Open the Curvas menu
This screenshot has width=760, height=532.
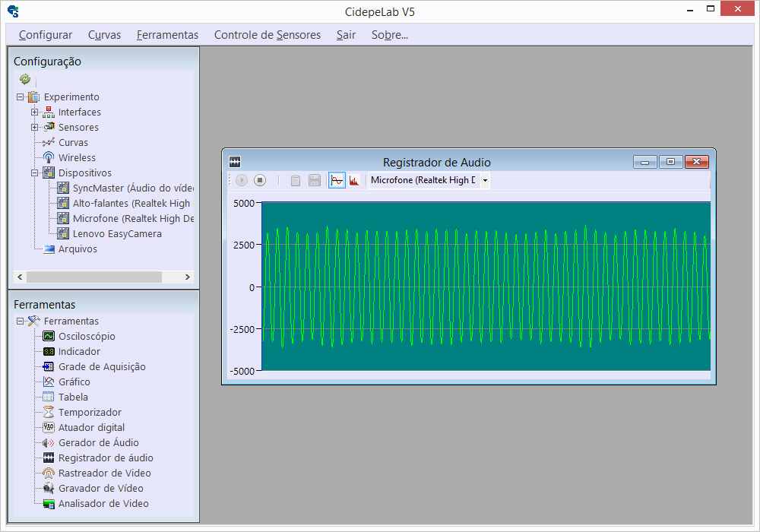coord(104,35)
